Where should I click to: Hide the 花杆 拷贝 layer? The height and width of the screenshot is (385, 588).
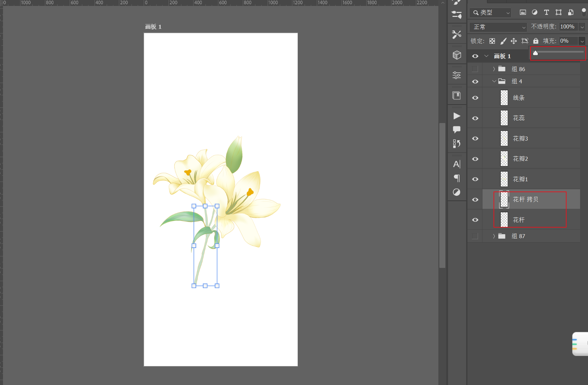click(475, 199)
